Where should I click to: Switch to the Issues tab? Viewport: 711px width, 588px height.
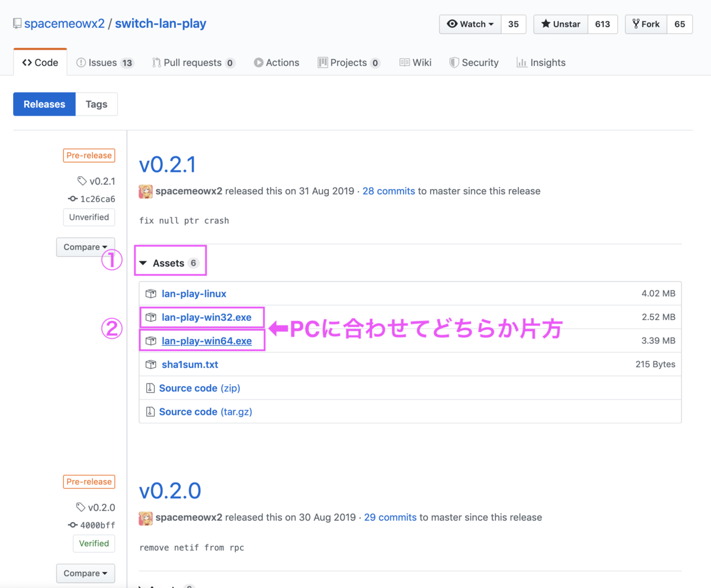point(105,62)
